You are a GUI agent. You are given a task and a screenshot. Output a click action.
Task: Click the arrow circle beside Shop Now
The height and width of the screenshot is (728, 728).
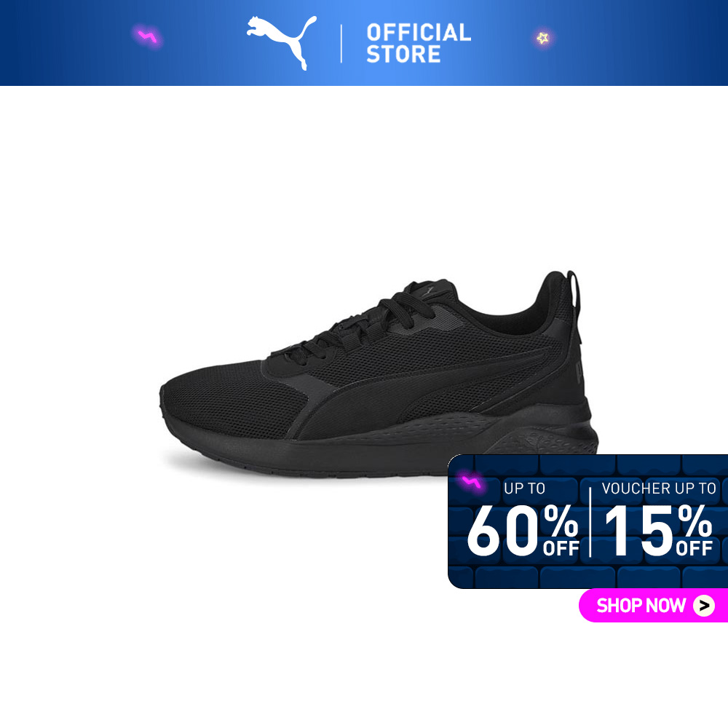[x=704, y=606]
